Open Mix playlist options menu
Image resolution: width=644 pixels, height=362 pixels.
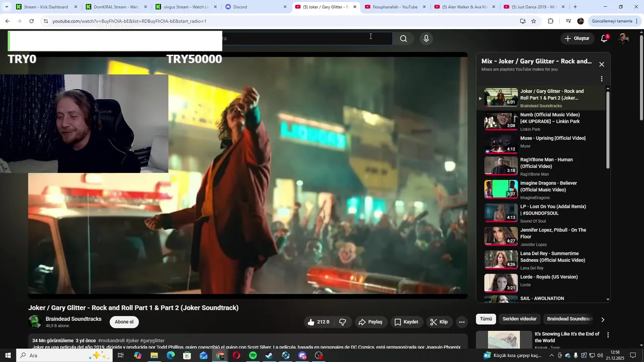(601, 79)
